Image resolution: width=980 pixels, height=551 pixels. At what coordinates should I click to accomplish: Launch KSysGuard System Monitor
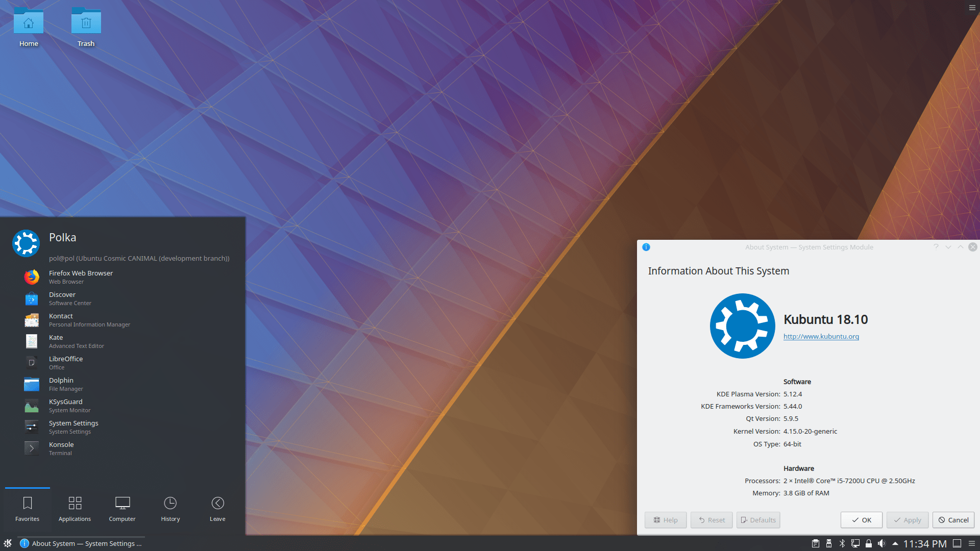[x=122, y=406]
